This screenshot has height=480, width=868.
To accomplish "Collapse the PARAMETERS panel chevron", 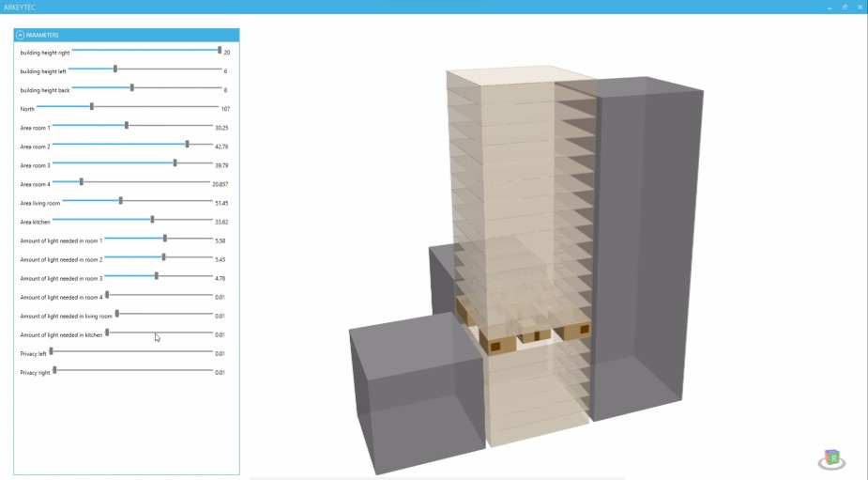I will 21,35.
